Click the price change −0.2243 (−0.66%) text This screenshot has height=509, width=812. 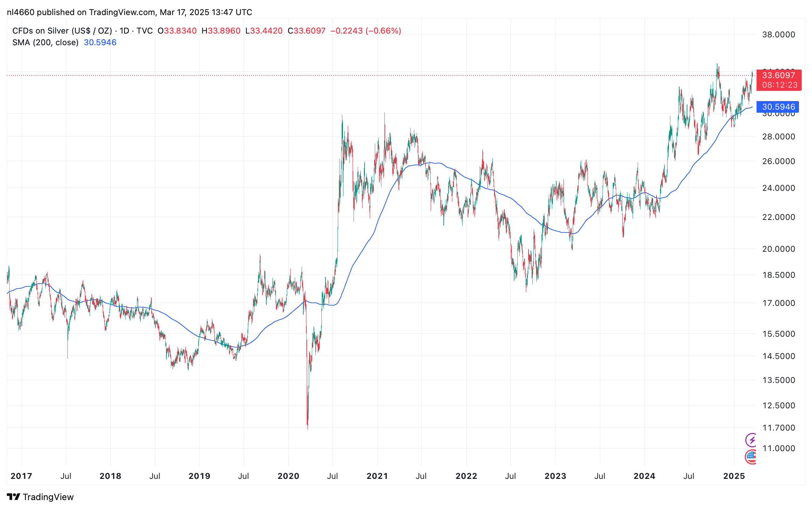pyautogui.click(x=366, y=31)
